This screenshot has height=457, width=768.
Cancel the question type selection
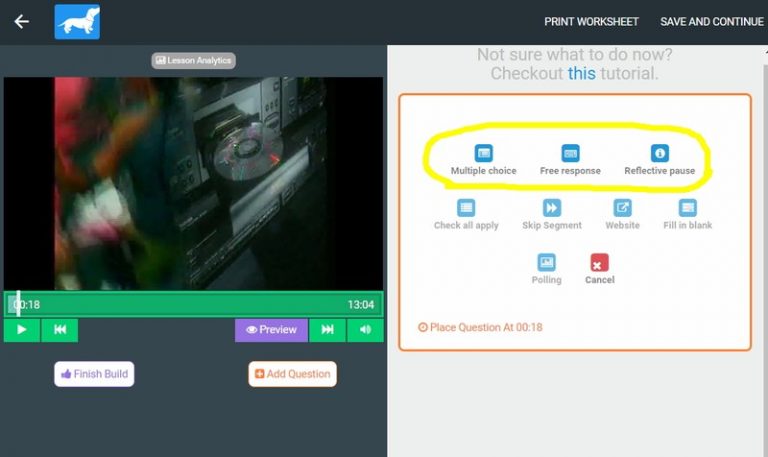click(x=599, y=263)
